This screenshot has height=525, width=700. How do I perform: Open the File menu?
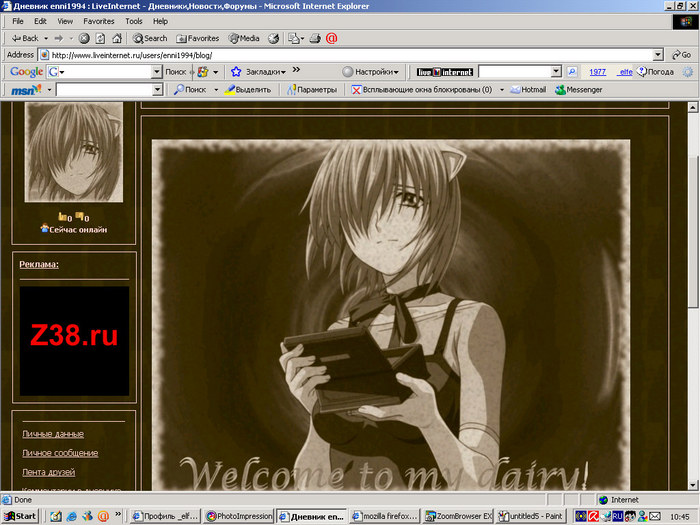coord(18,21)
